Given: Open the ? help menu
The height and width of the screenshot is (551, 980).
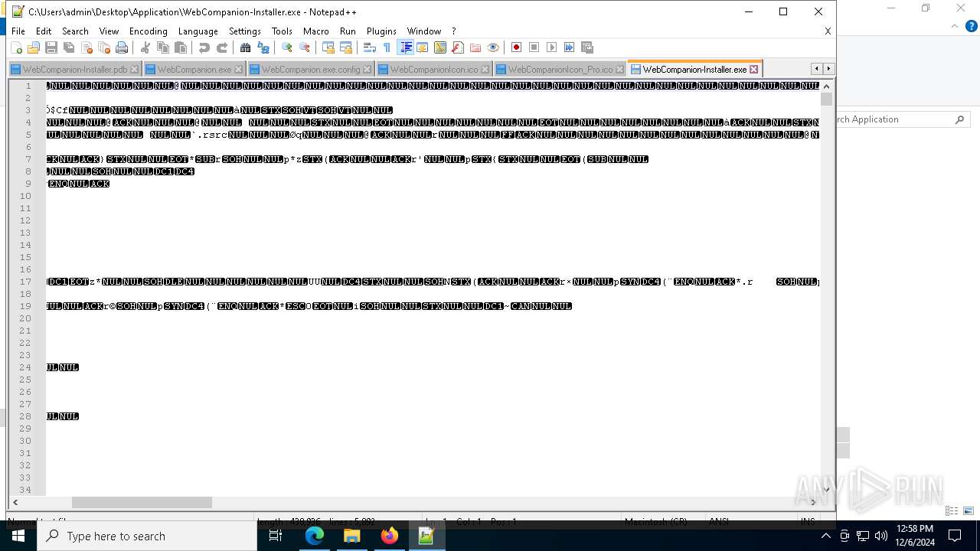Looking at the screenshot, I should [453, 31].
